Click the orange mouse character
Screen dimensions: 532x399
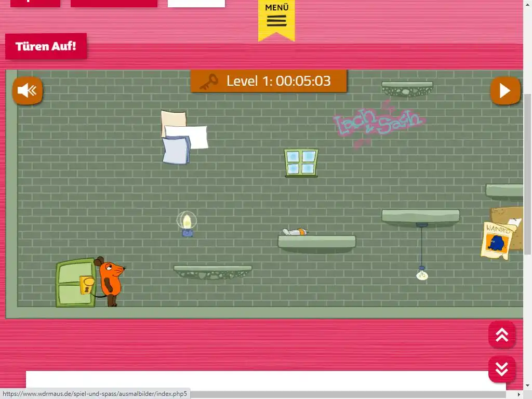(110, 281)
